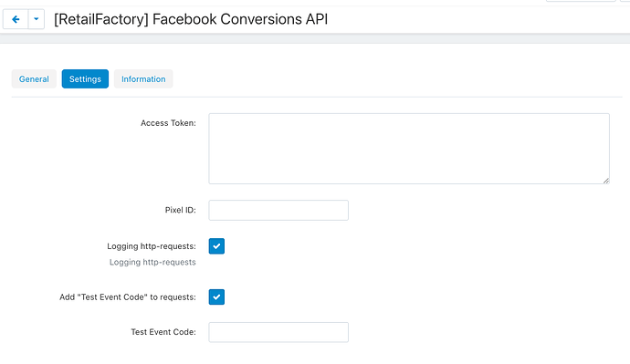Open the Information tab
This screenshot has height=364, width=630.
pos(143,79)
